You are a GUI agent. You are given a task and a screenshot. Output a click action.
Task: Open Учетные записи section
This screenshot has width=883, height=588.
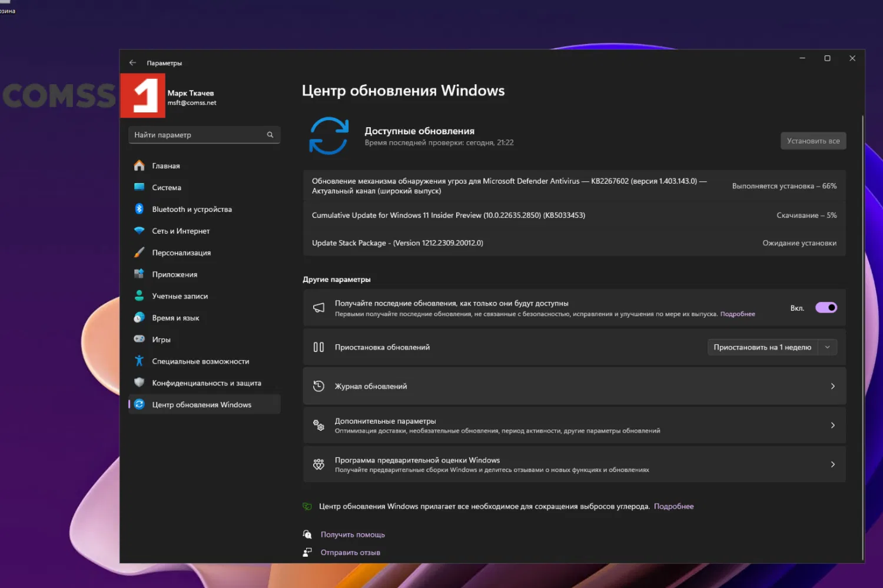coord(204,296)
